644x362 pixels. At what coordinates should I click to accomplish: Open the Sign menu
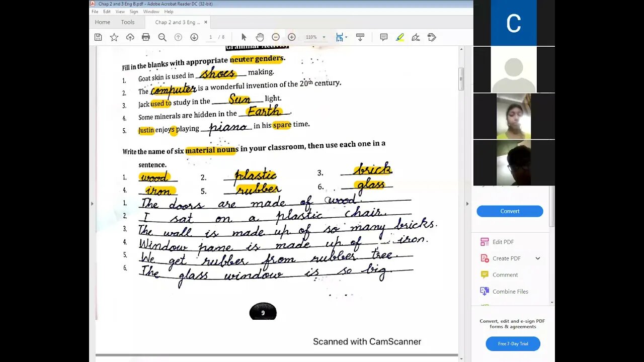134,12
